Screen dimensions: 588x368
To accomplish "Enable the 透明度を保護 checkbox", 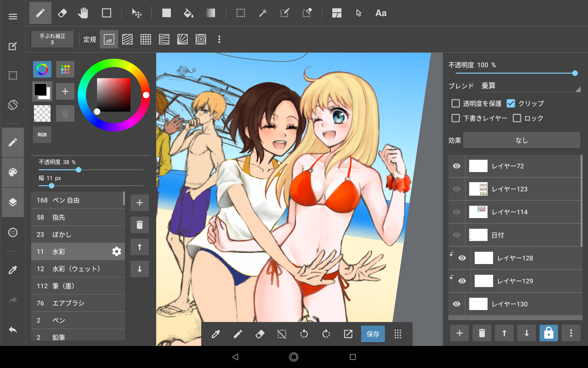I will click(x=456, y=103).
